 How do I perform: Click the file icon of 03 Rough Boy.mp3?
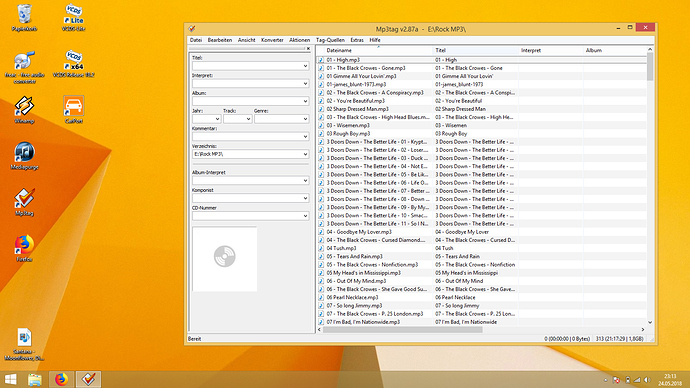[x=321, y=134]
